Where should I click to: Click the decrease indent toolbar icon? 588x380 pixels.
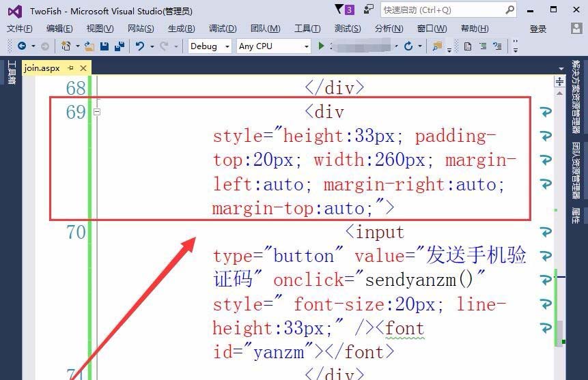pos(483,46)
